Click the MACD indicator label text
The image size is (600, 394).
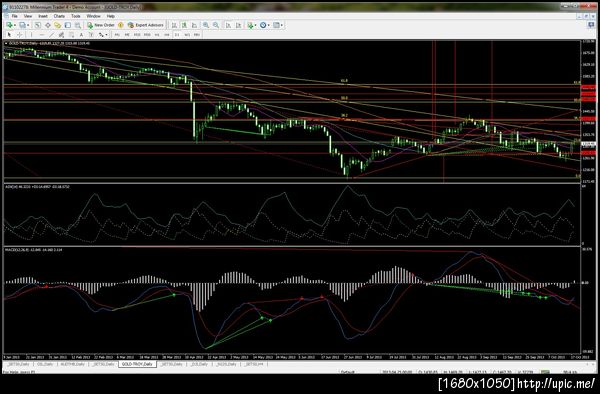point(33,250)
